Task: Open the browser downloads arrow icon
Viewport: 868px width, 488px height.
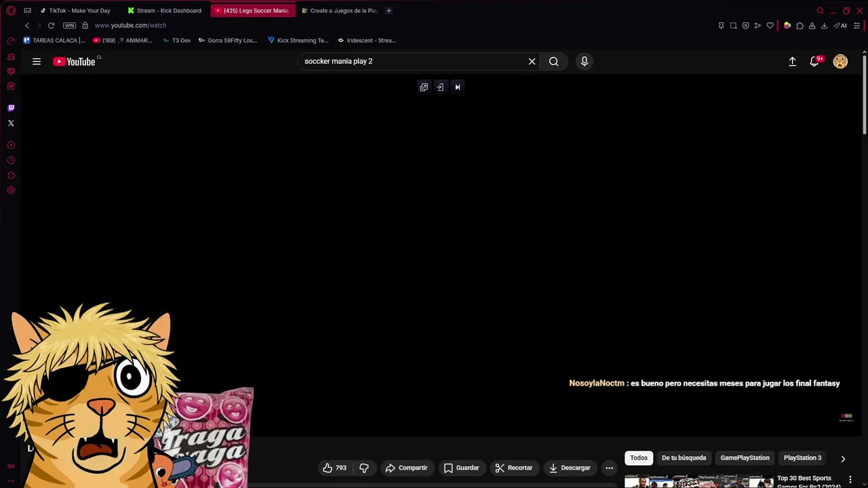Action: click(824, 26)
